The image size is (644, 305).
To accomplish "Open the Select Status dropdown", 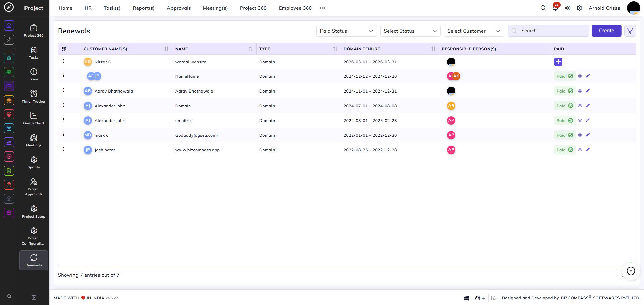I will point(410,31).
